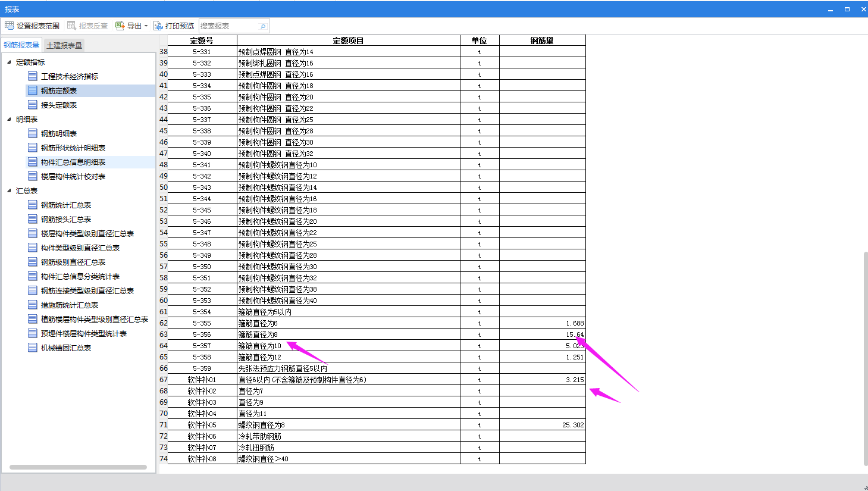868x491 pixels.
Task: Click the 报表反查 toolbar button
Action: pyautogui.click(x=87, y=26)
